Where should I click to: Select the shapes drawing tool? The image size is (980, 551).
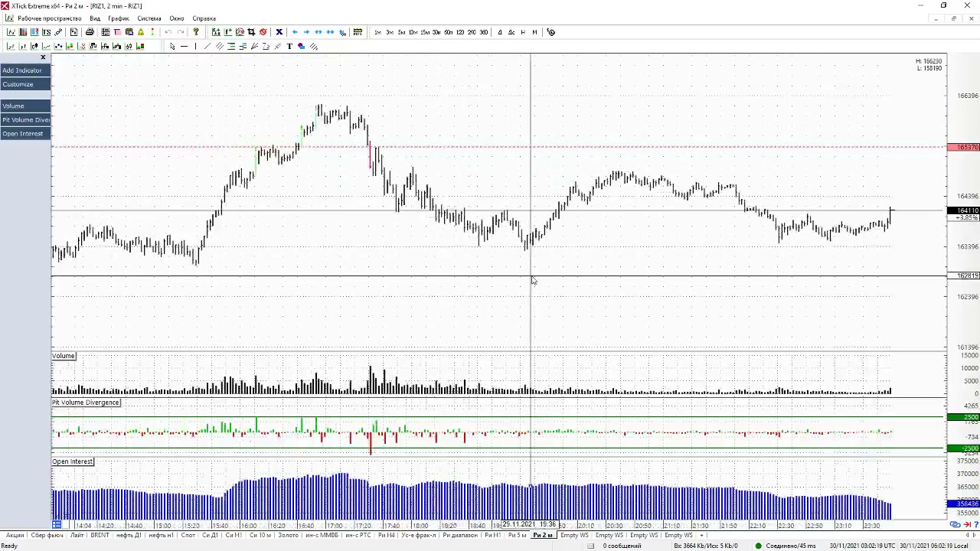click(x=301, y=47)
